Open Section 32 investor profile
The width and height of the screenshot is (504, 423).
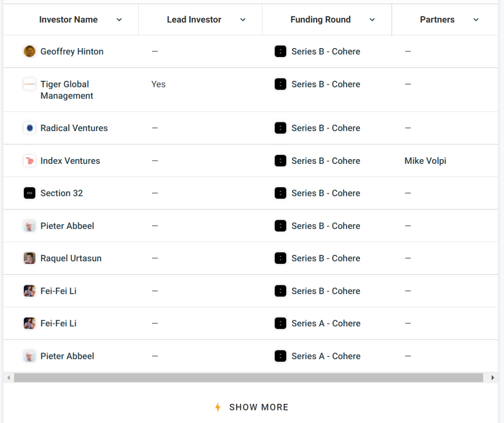(x=62, y=193)
